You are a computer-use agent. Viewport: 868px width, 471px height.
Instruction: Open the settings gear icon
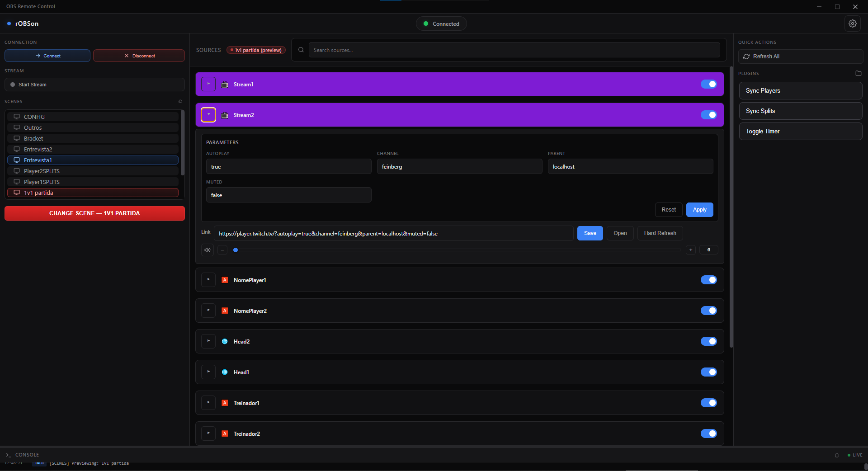click(852, 24)
